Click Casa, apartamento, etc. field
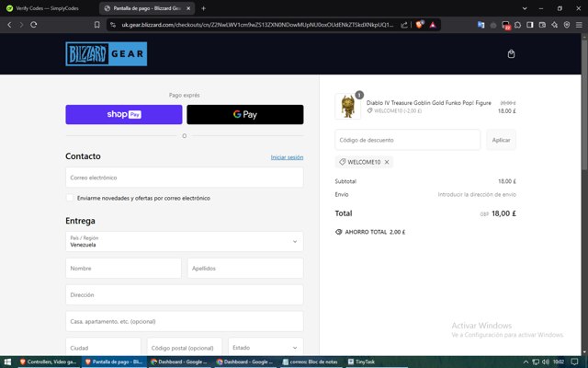The width and height of the screenshot is (588, 368). [184, 321]
